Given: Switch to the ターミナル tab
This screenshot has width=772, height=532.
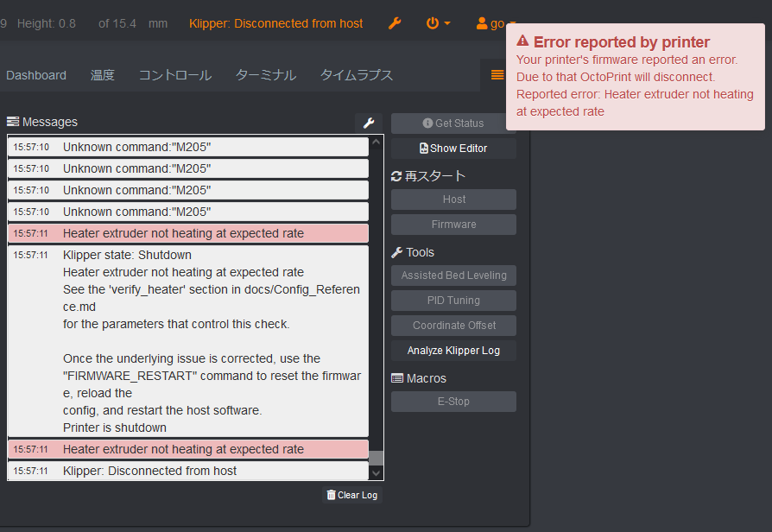Looking at the screenshot, I should 266,75.
